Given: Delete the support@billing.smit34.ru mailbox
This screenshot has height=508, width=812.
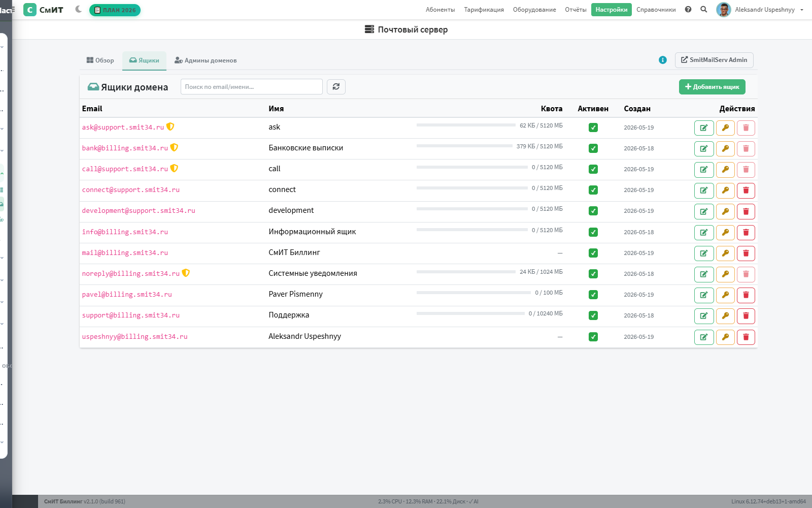Looking at the screenshot, I should point(746,316).
